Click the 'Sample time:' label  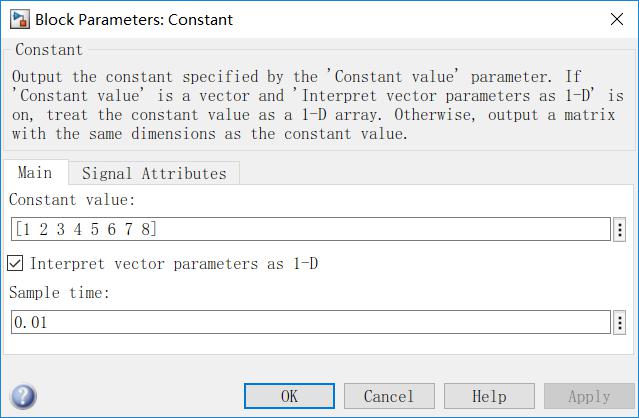click(58, 294)
